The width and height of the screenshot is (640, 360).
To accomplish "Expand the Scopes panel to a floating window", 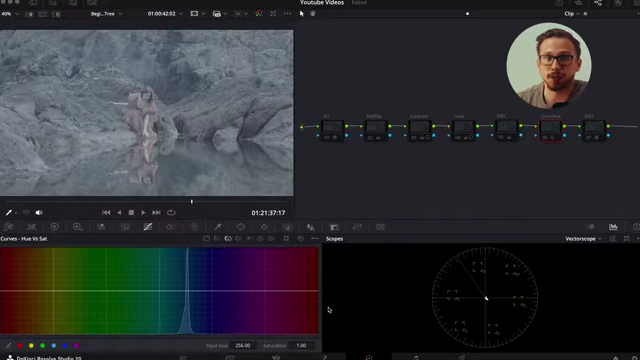I will pyautogui.click(x=627, y=239).
